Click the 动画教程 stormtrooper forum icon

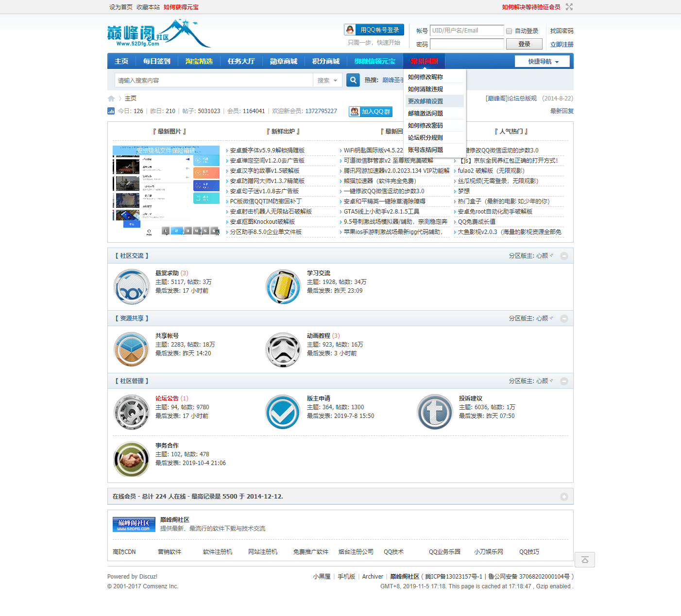(x=283, y=350)
